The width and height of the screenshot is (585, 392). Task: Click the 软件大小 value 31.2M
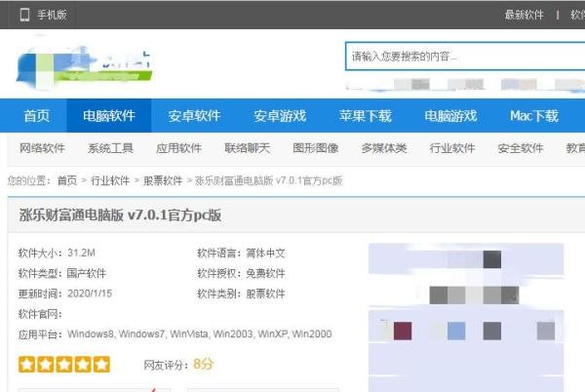[81, 253]
